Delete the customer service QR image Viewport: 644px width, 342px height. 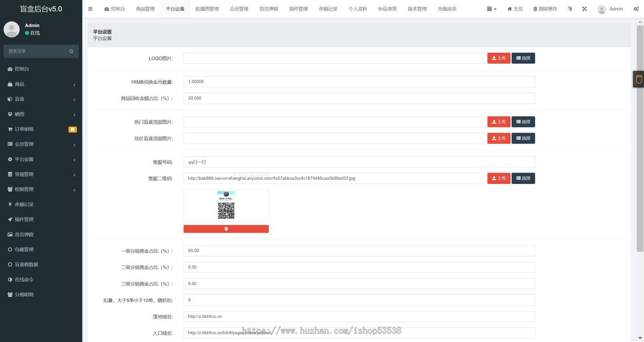pos(226,229)
